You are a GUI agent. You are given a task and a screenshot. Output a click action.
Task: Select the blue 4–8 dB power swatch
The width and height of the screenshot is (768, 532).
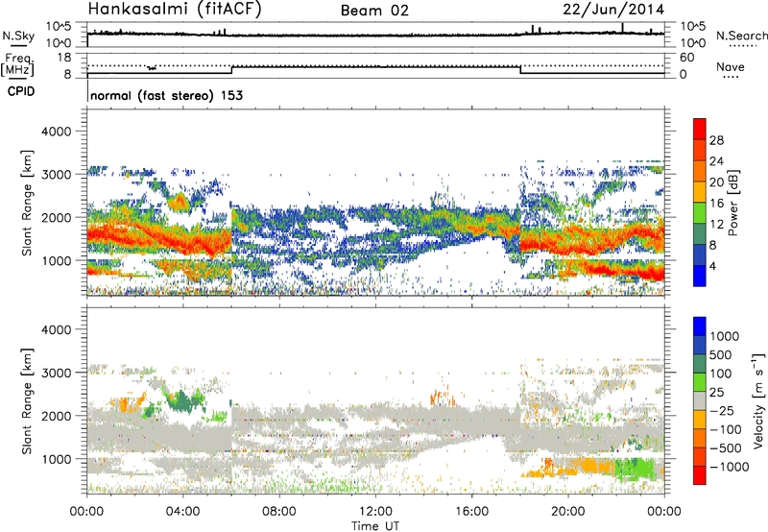[700, 254]
